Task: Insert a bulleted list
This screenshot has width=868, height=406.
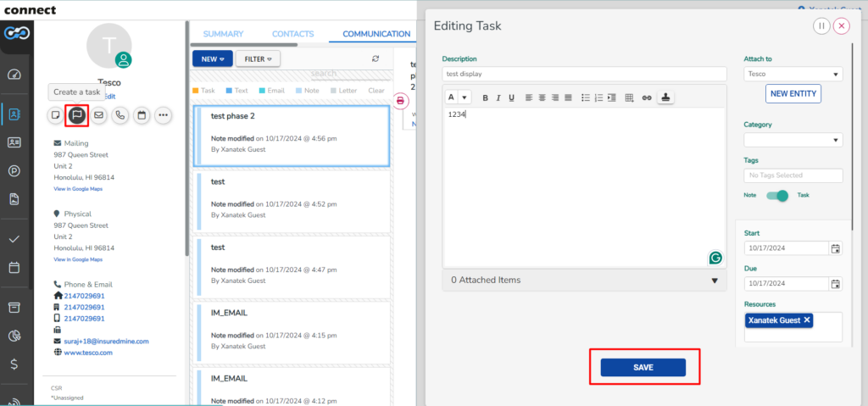Action: (585, 98)
